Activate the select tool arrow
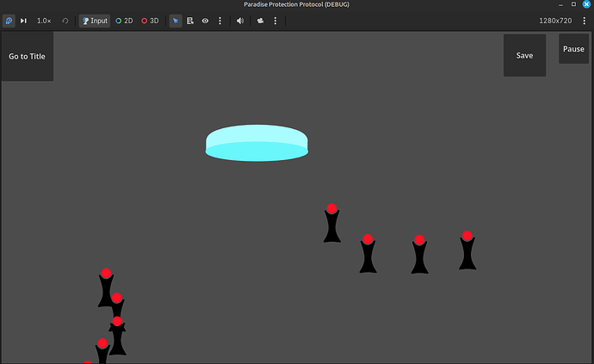 point(176,21)
